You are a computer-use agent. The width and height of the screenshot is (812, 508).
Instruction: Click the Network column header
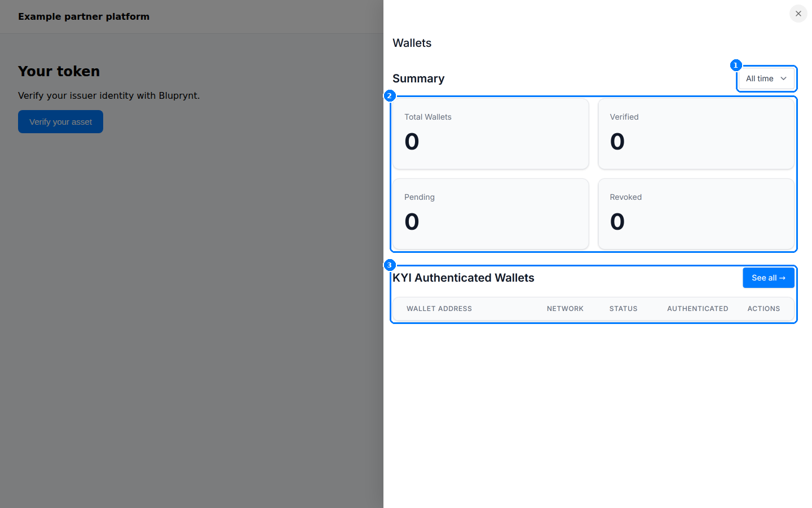point(565,309)
